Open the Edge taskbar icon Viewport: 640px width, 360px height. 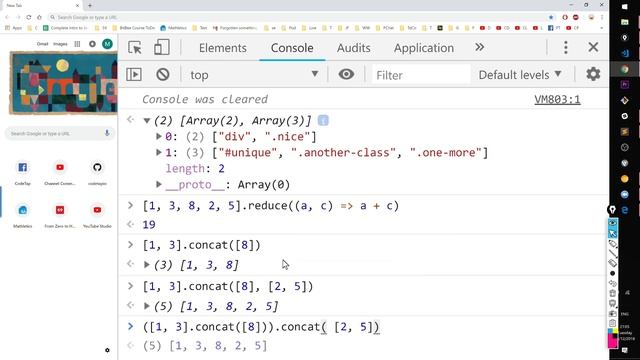(x=624, y=210)
